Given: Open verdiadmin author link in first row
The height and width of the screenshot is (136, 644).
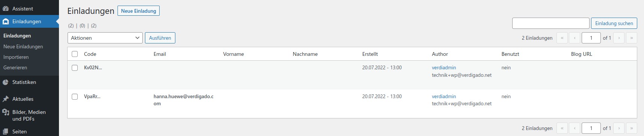Looking at the screenshot, I should 444,68.
